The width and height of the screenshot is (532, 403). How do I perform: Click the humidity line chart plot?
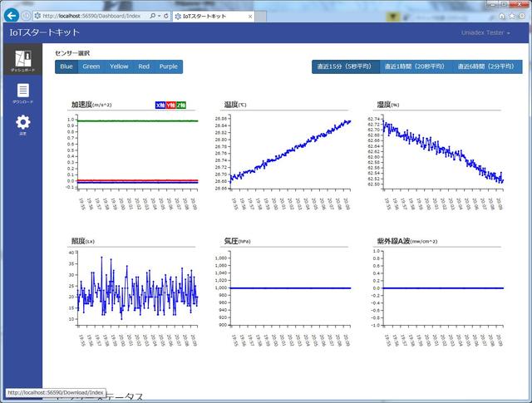click(443, 151)
